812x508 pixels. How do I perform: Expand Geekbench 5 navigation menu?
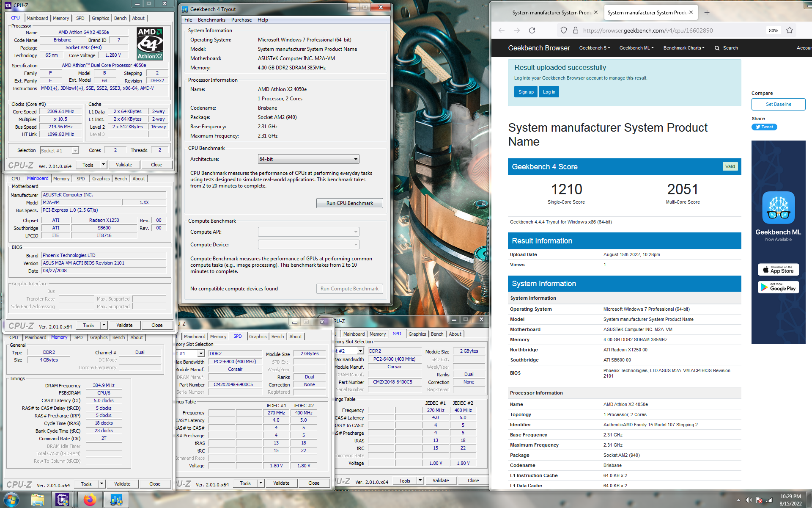(595, 48)
